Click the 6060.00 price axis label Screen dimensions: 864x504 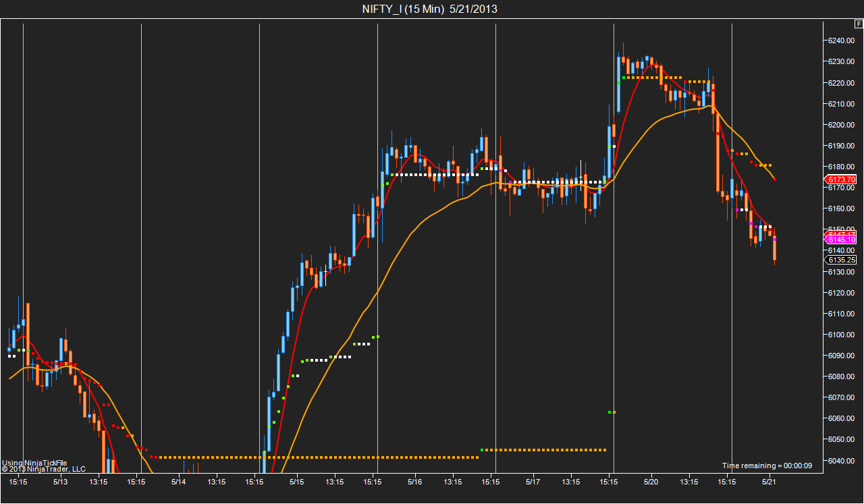[843, 418]
